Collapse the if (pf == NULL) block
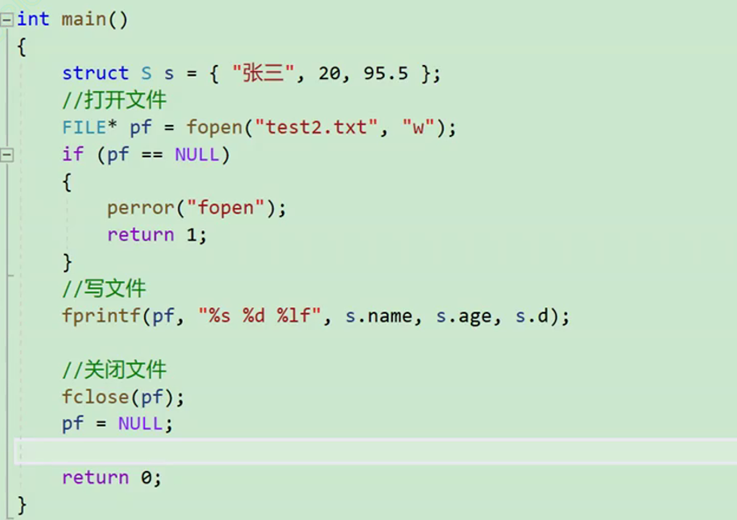Image resolution: width=737 pixels, height=520 pixels. 7,155
